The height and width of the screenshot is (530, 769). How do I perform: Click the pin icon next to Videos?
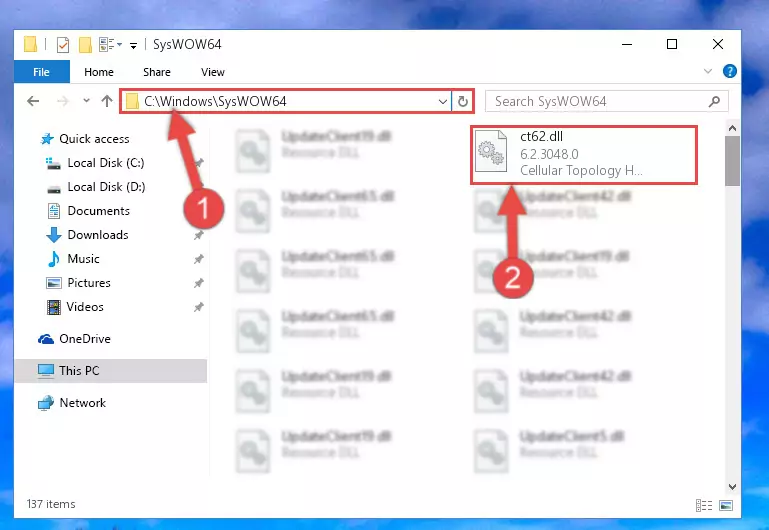[x=198, y=307]
